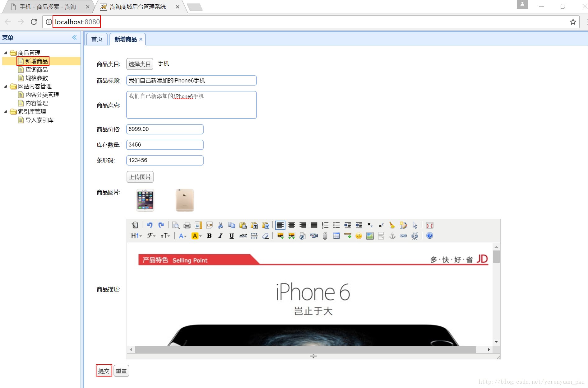Apply subscript formatting

[x=370, y=225]
